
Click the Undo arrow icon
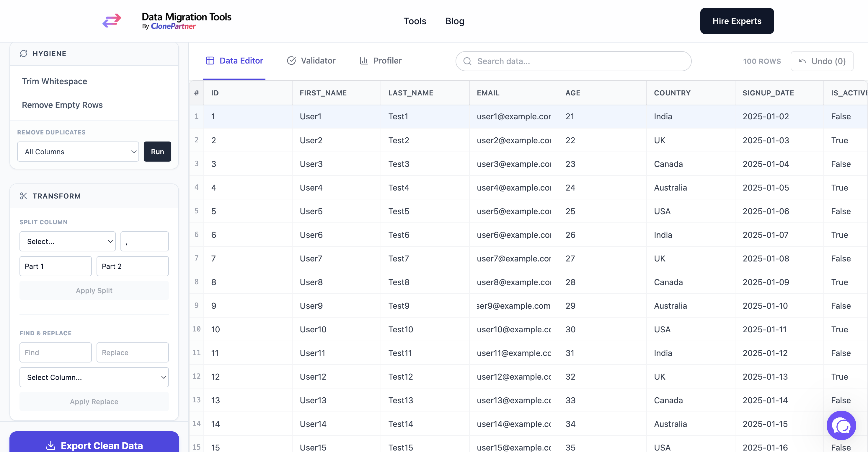[x=802, y=61]
